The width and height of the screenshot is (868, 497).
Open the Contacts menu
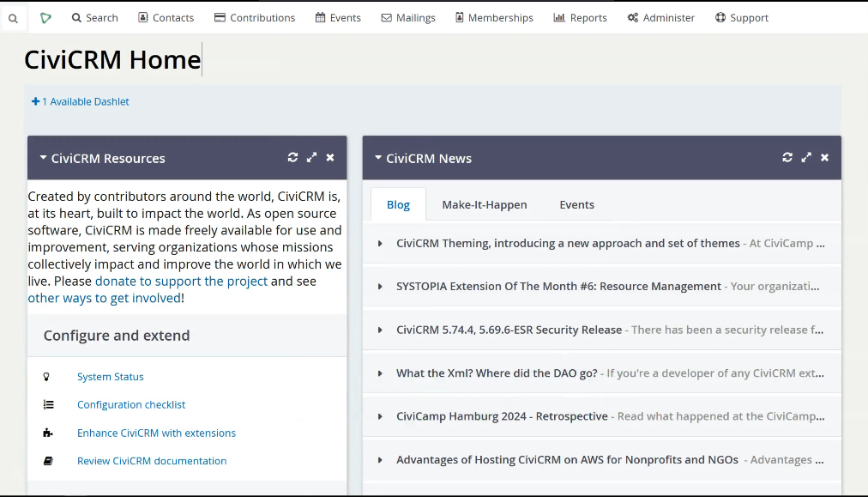point(166,18)
